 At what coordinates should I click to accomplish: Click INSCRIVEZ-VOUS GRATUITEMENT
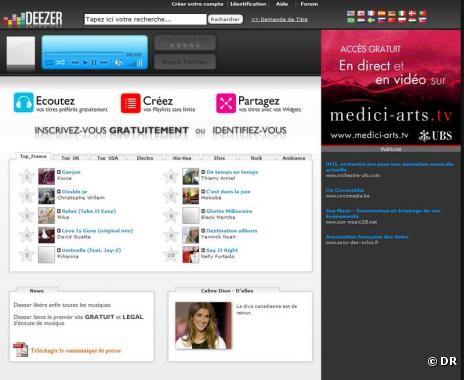112,130
